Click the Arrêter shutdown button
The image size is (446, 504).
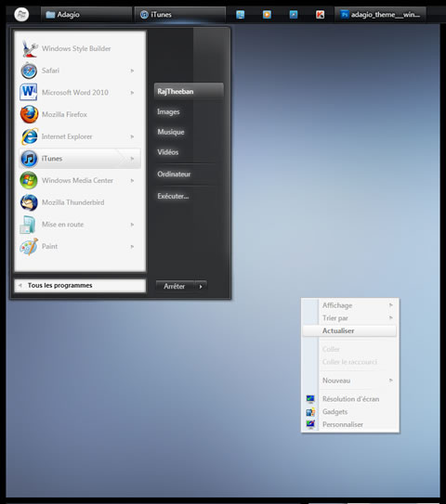(x=176, y=287)
